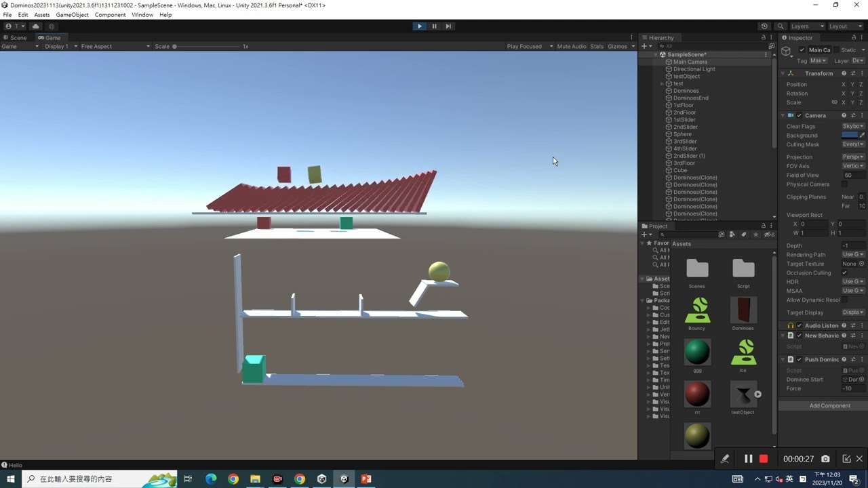The height and width of the screenshot is (488, 868).
Task: Click the global search magnifier icon
Action: [x=781, y=26]
